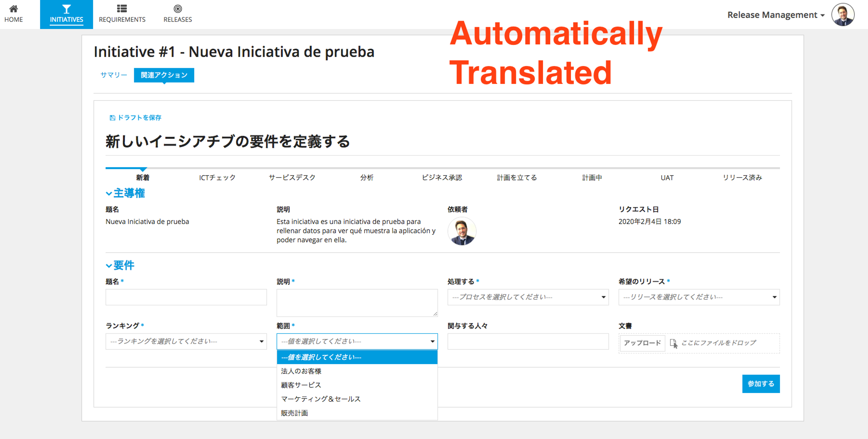Click the user avatar in top bar

tap(843, 15)
